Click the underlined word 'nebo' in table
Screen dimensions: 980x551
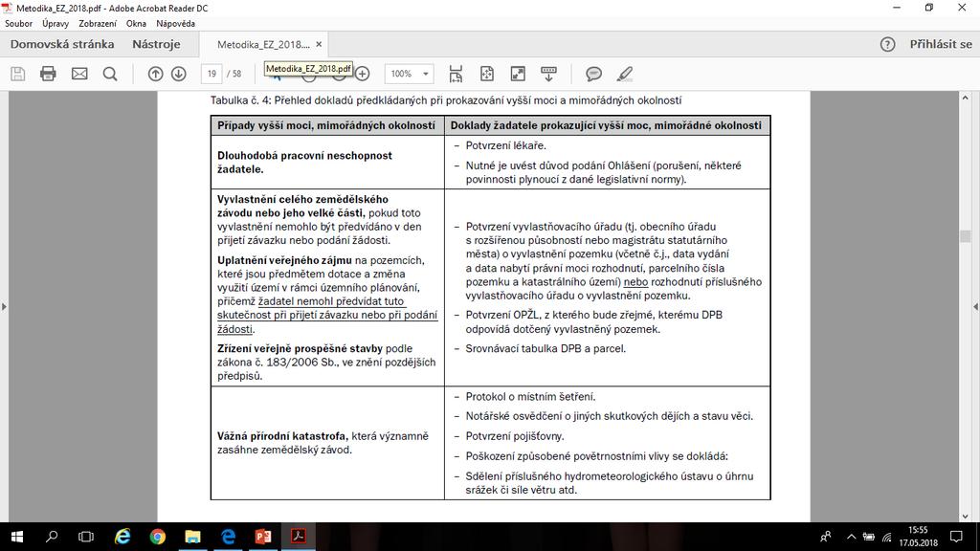click(x=635, y=282)
